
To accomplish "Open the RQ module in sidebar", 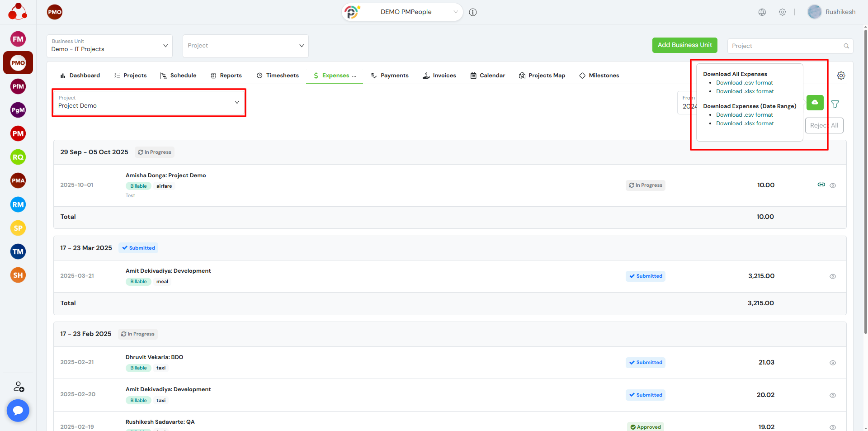I will coord(18,157).
